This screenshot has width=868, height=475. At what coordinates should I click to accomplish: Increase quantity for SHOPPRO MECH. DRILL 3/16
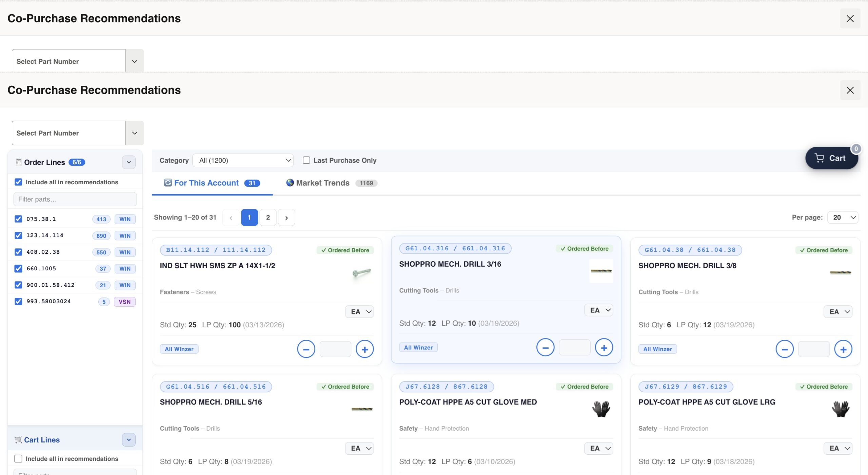(x=604, y=348)
